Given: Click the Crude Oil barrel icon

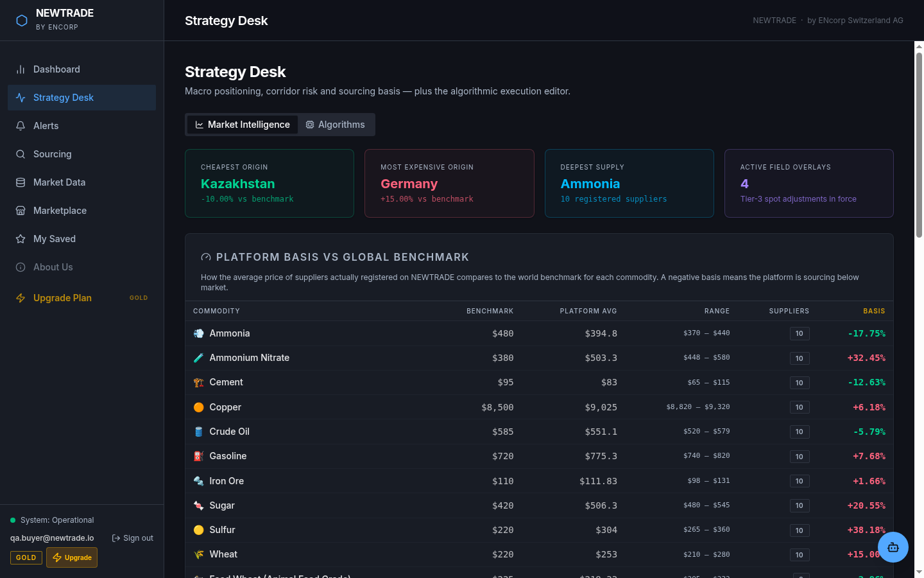Looking at the screenshot, I should [x=199, y=432].
